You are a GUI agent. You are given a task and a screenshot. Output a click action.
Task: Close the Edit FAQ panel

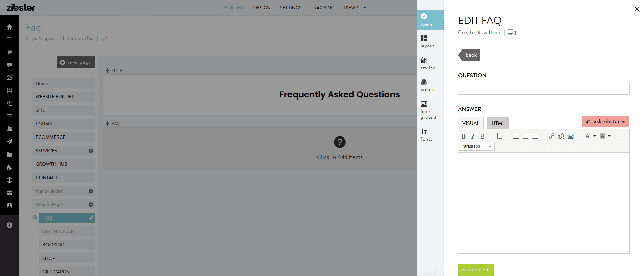point(637,9)
